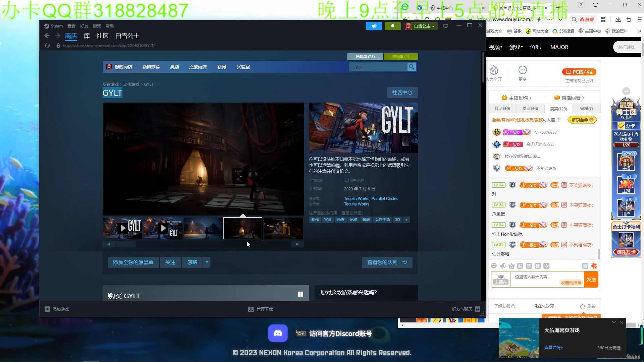Open the Tequila Works developer link
This screenshot has width=644, height=362.
[x=356, y=199]
